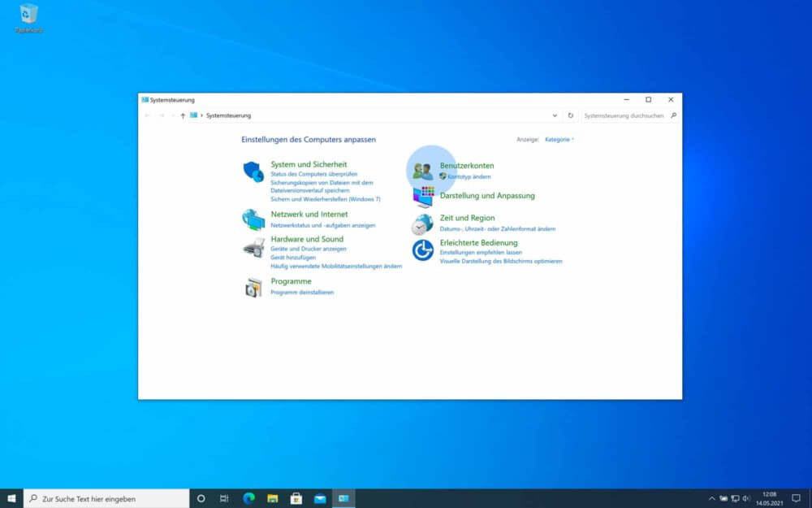Select the Erleichterte Bedienung accessibility icon
812x508 pixels.
coord(422,248)
